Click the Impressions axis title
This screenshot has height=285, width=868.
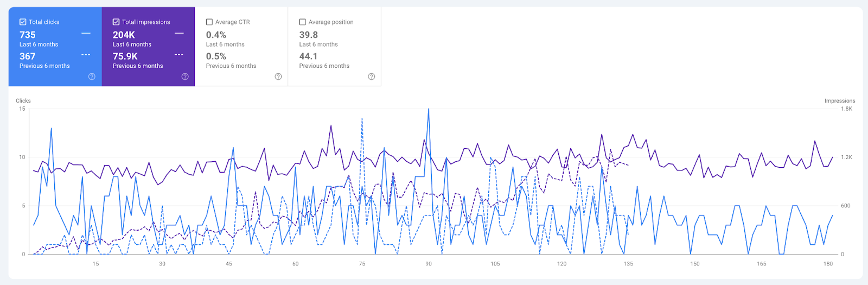839,101
